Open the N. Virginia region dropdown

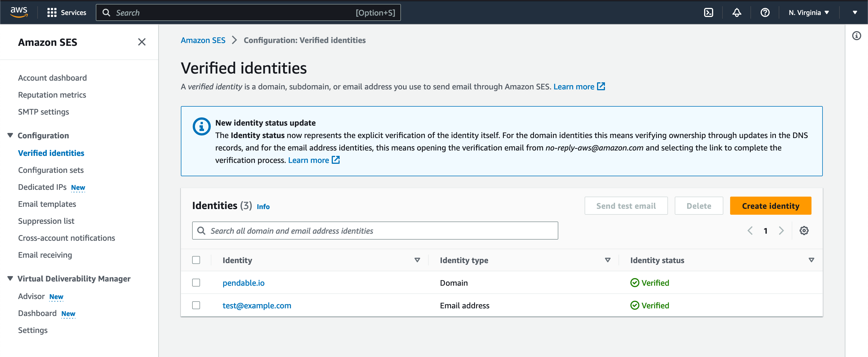[809, 12]
